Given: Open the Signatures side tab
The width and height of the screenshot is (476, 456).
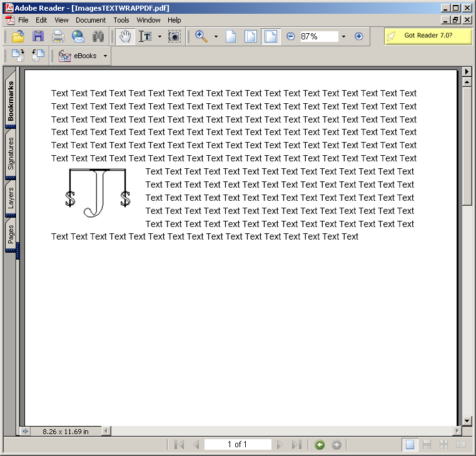Looking at the screenshot, I should pyautogui.click(x=11, y=154).
